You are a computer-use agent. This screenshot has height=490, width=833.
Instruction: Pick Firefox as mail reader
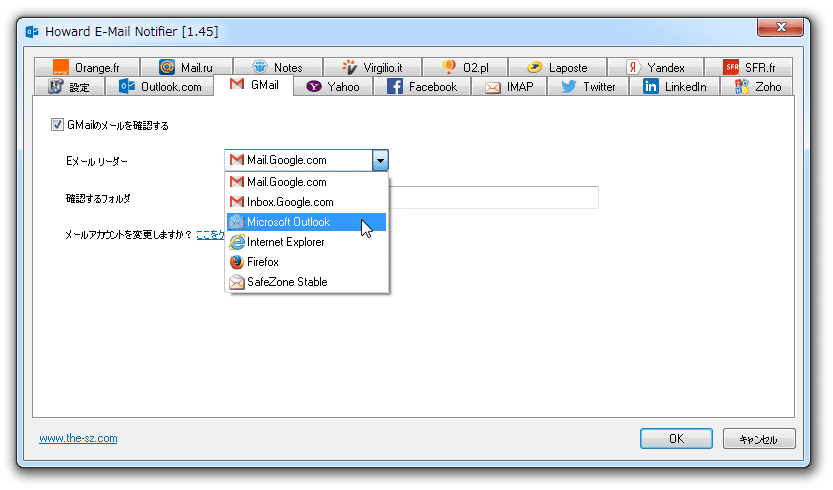[x=307, y=262]
